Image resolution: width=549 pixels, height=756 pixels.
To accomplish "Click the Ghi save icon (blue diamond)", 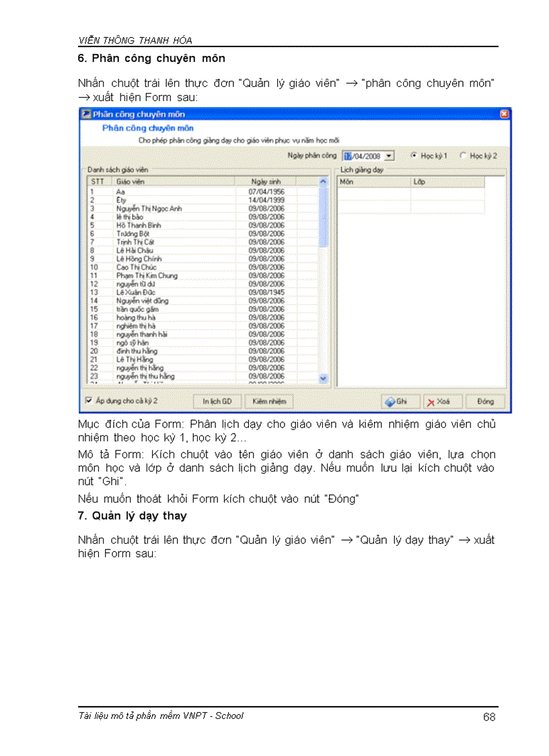I will 390,401.
